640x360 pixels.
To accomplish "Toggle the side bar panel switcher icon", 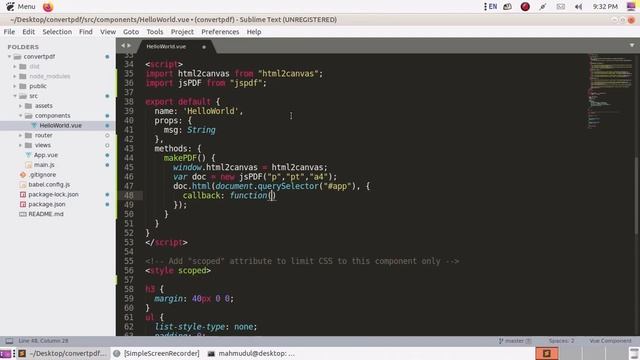I will [9, 341].
